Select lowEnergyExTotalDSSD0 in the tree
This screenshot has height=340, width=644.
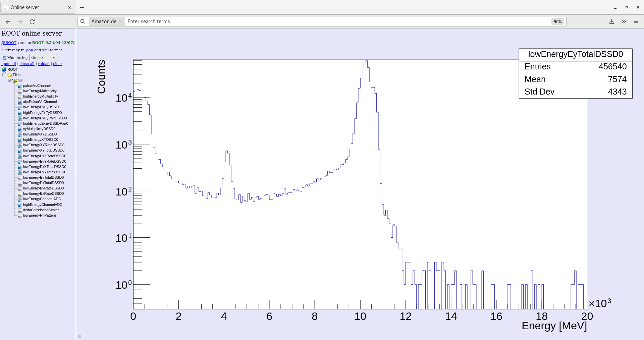click(x=43, y=183)
